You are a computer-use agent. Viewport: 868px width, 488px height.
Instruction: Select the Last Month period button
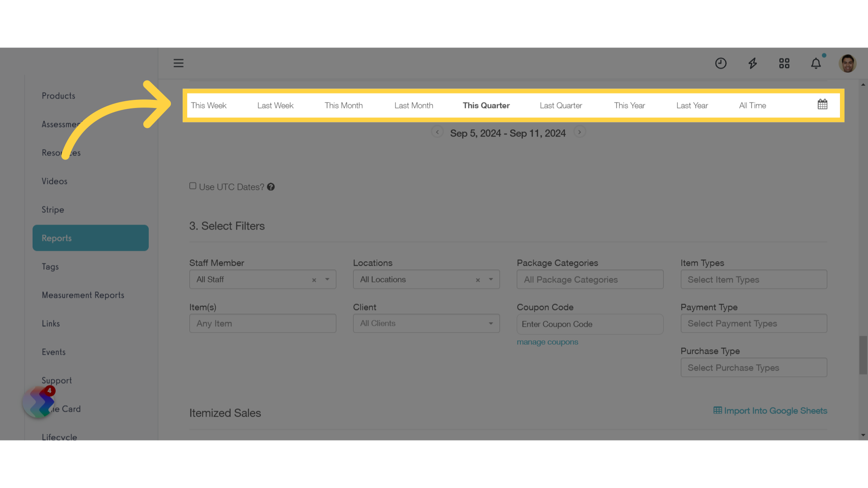click(414, 105)
